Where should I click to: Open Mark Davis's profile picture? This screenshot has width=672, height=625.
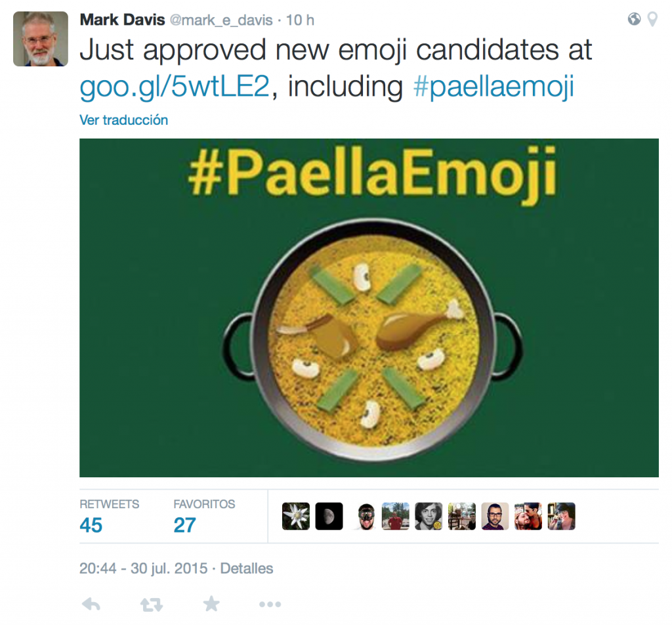pyautogui.click(x=41, y=39)
